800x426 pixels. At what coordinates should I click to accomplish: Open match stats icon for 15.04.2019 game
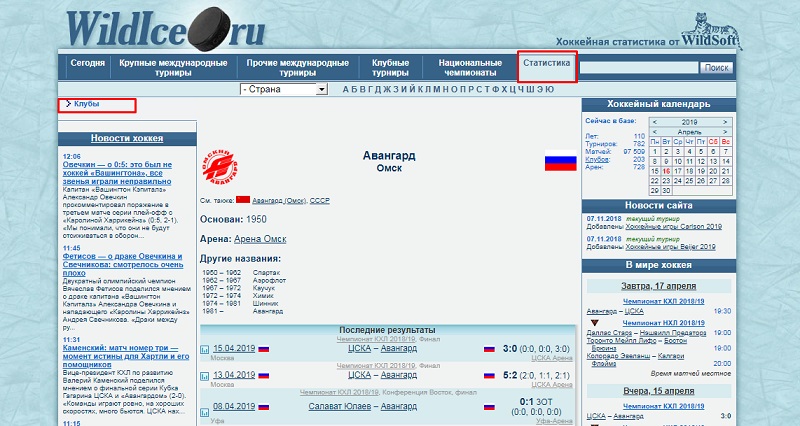tap(207, 349)
